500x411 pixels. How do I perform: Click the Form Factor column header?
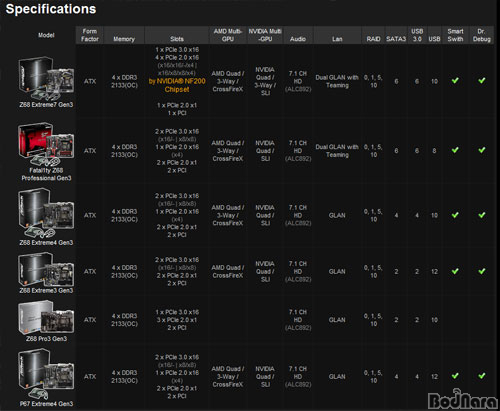(x=90, y=35)
